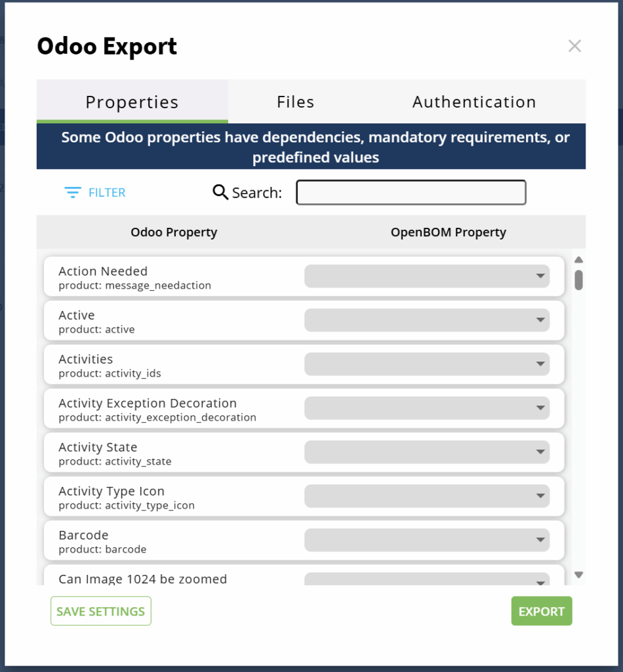This screenshot has width=623, height=672.
Task: Switch to the Authentication tab
Action: (x=474, y=102)
